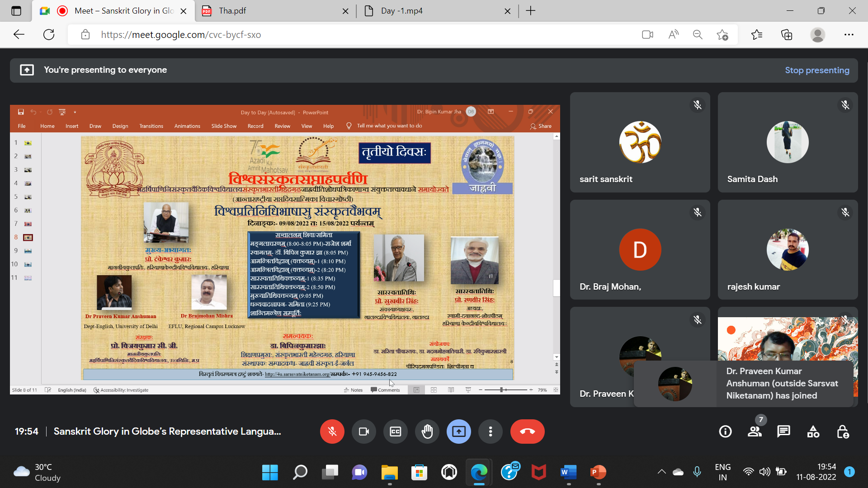868x488 pixels.
Task: Open PowerPoint from the taskbar
Action: [x=598, y=472]
